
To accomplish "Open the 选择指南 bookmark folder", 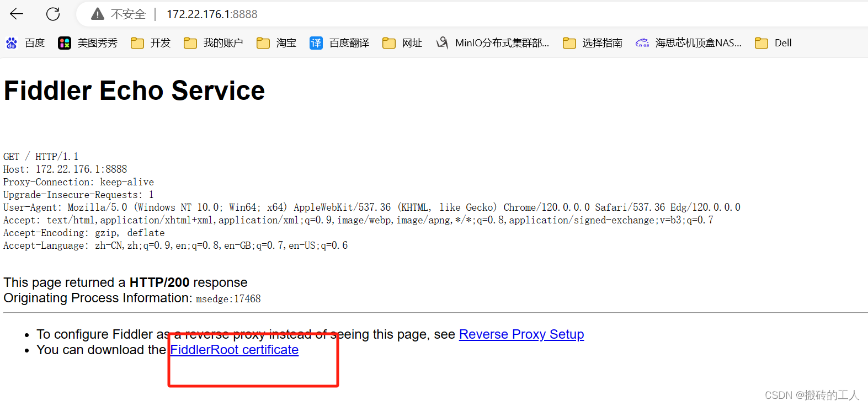I will (x=593, y=43).
